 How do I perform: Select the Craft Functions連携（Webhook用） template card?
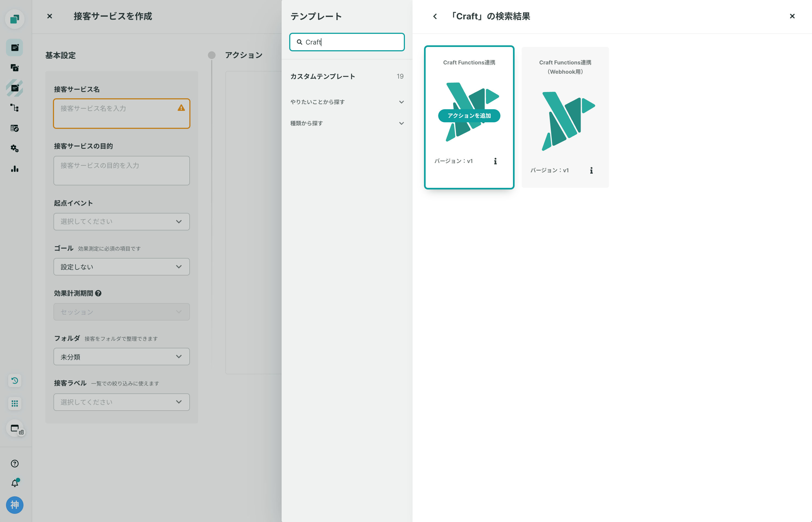(565, 117)
